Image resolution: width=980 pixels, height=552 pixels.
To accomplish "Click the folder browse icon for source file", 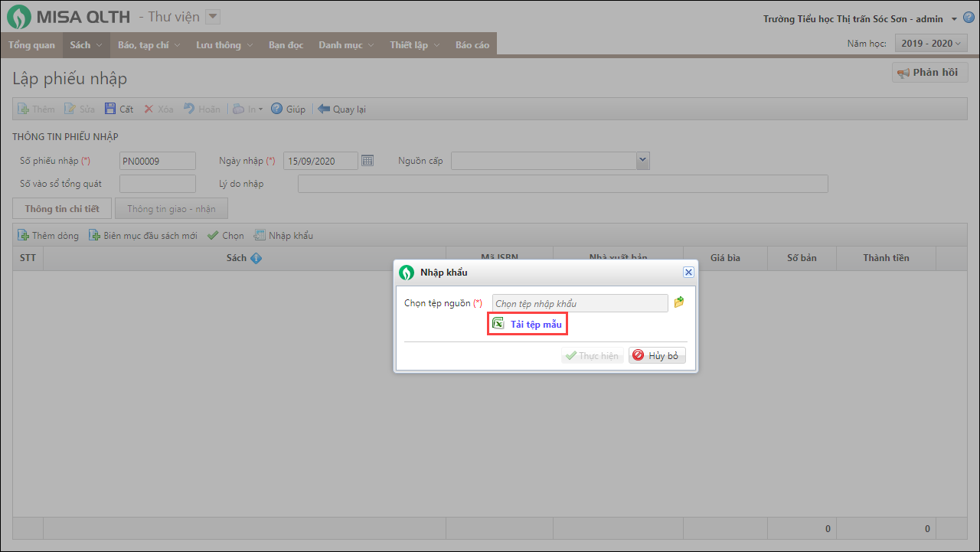I will point(678,302).
